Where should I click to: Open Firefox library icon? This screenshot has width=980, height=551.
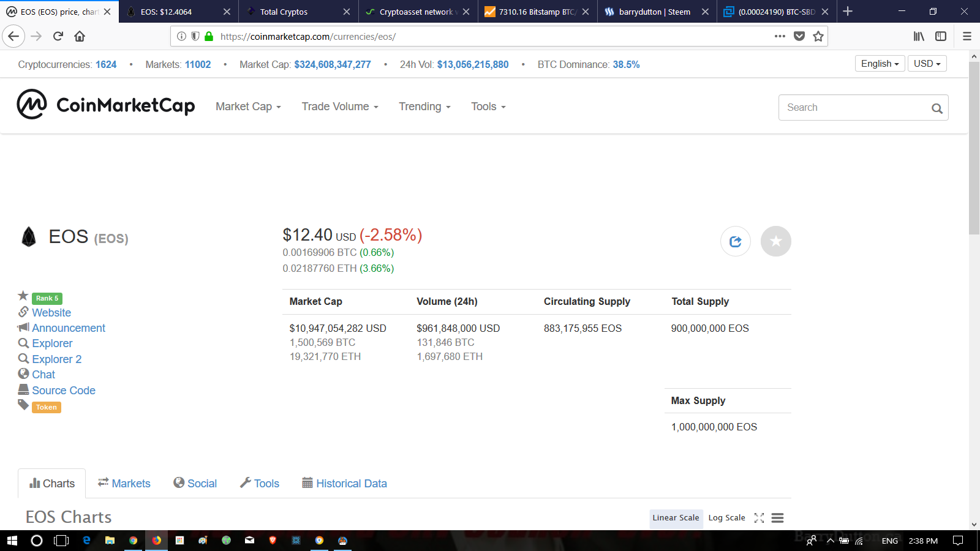[919, 36]
